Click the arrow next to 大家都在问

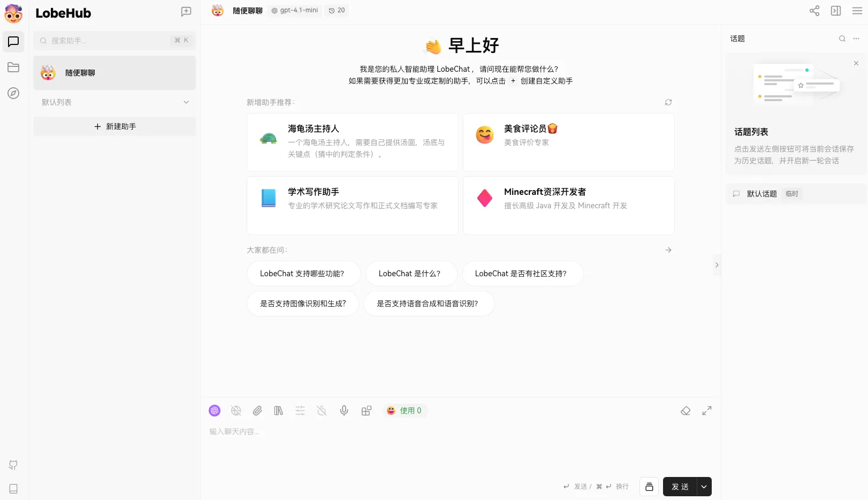[668, 250]
